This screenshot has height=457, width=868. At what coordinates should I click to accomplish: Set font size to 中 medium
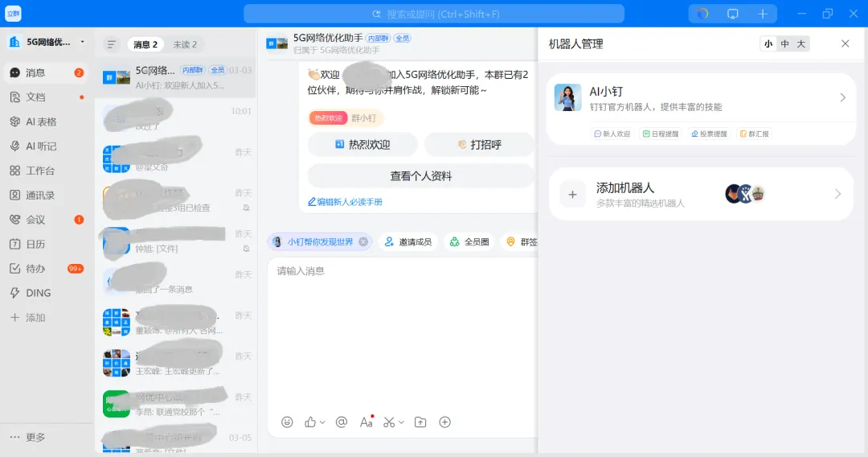point(785,43)
